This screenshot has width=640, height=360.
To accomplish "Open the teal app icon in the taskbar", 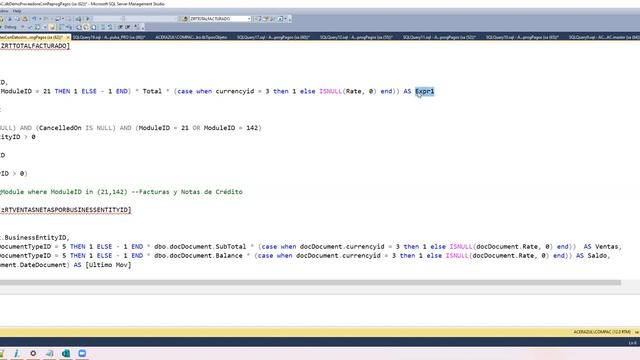I will coord(66,353).
